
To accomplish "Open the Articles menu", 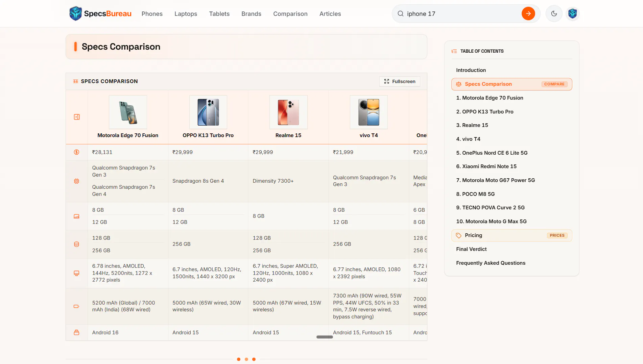I will click(x=330, y=14).
